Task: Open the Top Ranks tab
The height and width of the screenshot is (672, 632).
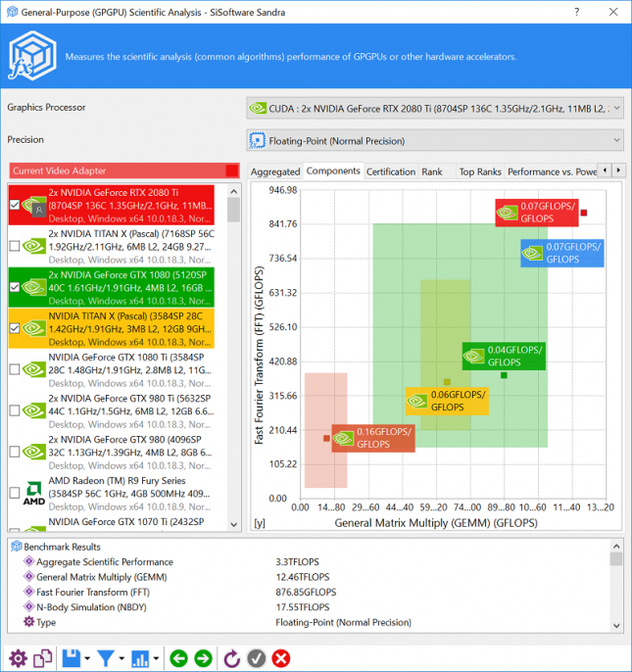Action: [x=480, y=171]
